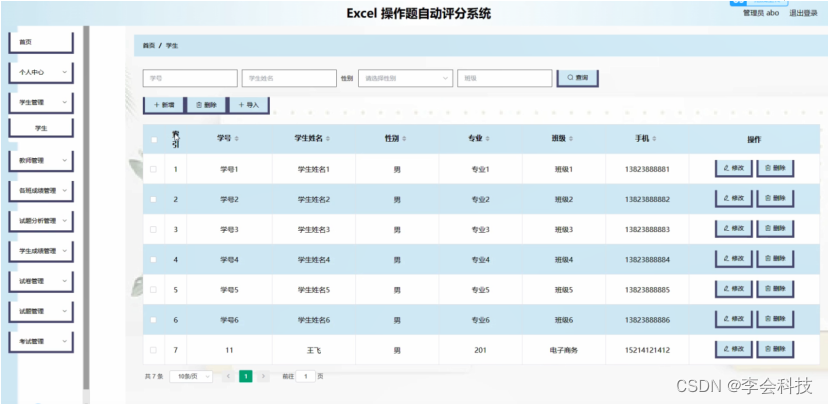
Task: Tick the checkbox for row 学号4
Action: tap(154, 260)
